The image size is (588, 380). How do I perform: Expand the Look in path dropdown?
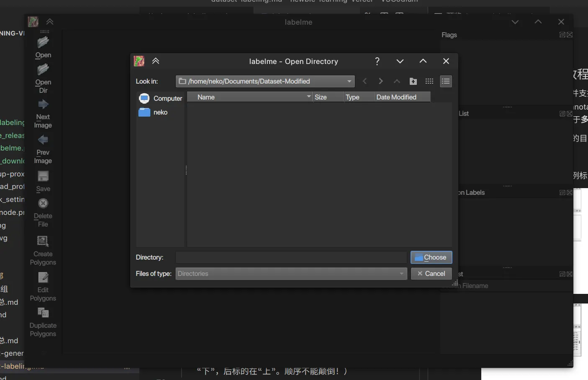coord(349,82)
